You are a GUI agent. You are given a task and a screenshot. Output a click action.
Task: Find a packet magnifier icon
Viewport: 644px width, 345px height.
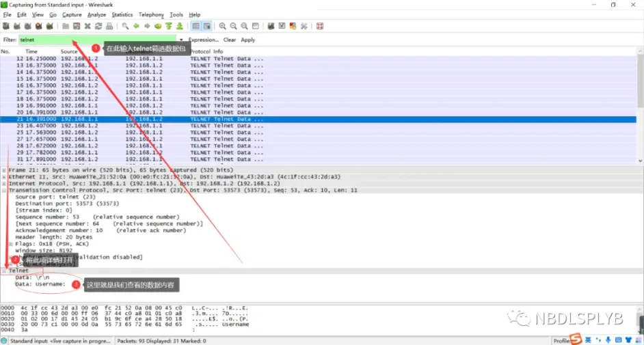coord(125,26)
